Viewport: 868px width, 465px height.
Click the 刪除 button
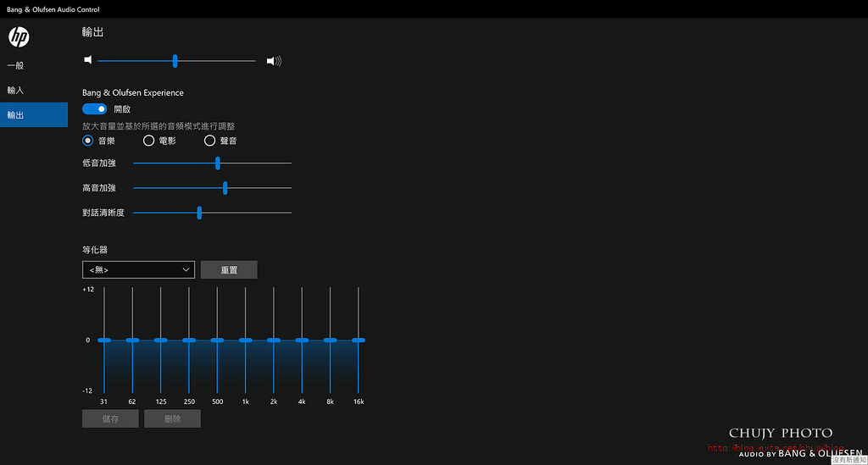(x=173, y=418)
